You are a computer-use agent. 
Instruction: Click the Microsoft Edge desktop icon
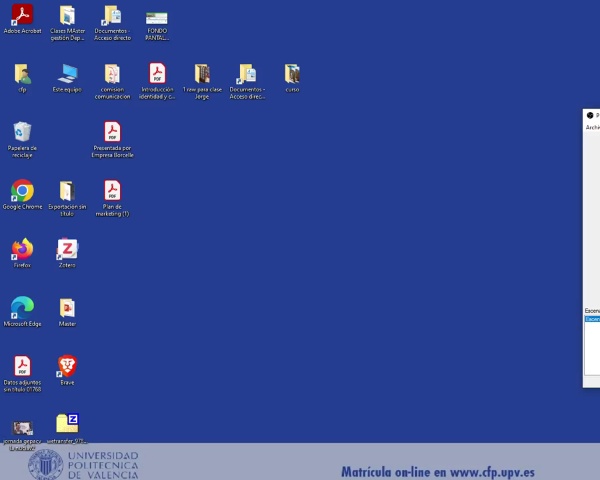[x=22, y=307]
